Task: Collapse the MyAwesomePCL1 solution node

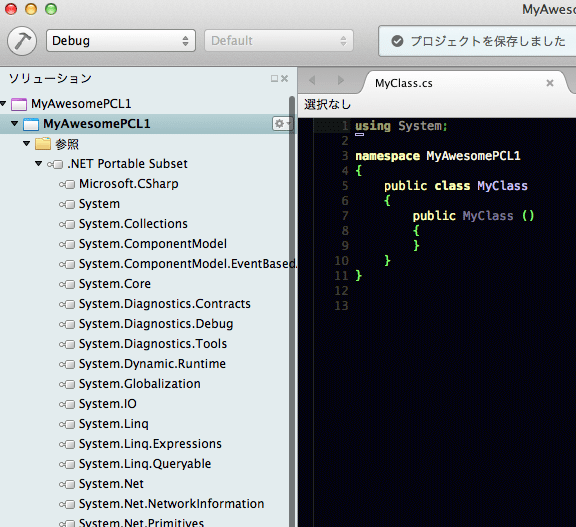Action: point(3,104)
